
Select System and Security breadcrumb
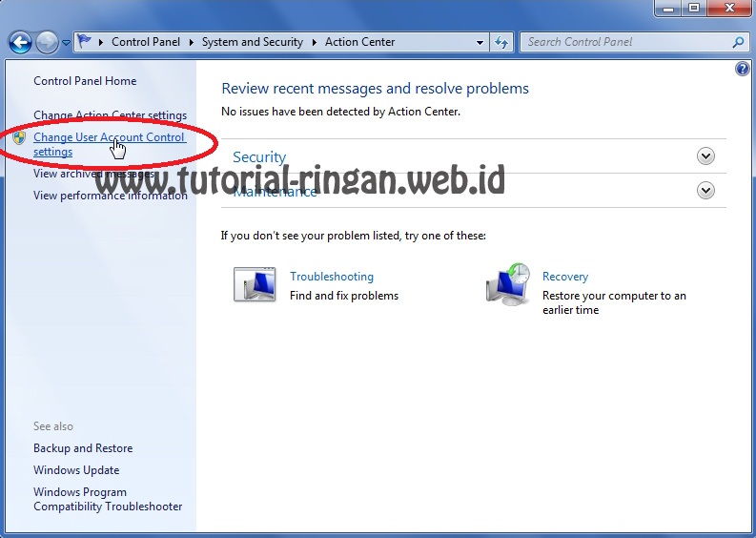tap(253, 42)
